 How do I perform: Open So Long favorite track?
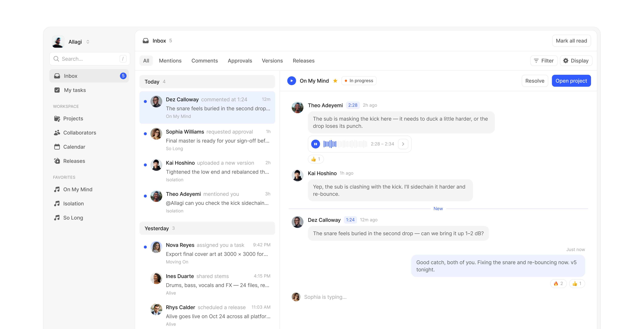coord(89,218)
